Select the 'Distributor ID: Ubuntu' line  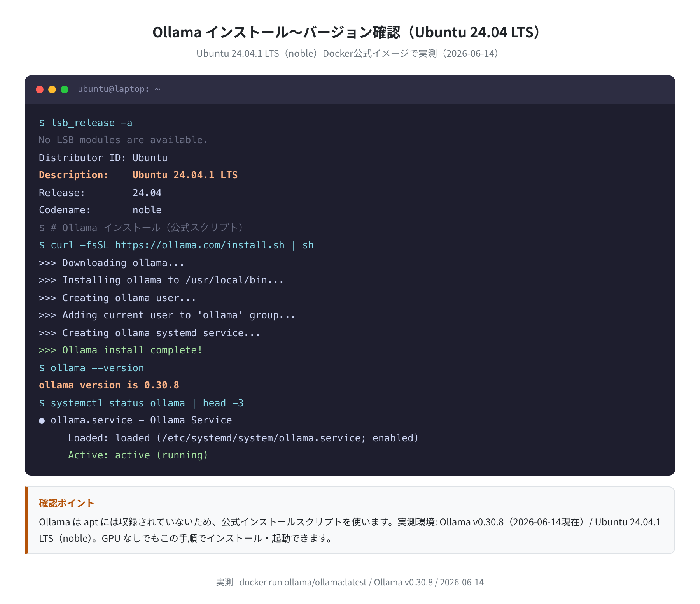(x=103, y=158)
